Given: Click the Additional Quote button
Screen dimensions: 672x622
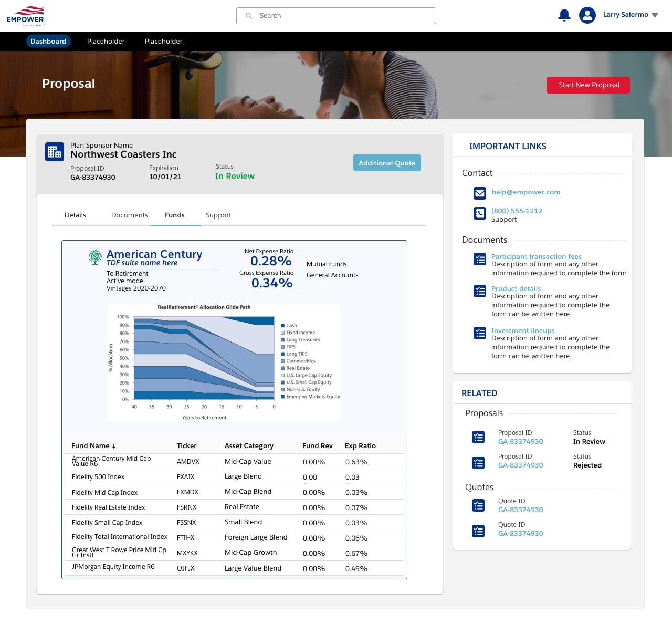Looking at the screenshot, I should 387,163.
